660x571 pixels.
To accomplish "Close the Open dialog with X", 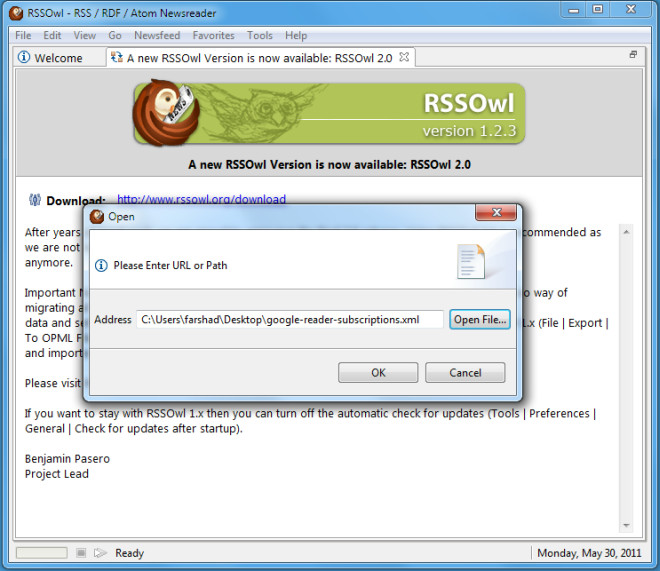I will [x=496, y=212].
